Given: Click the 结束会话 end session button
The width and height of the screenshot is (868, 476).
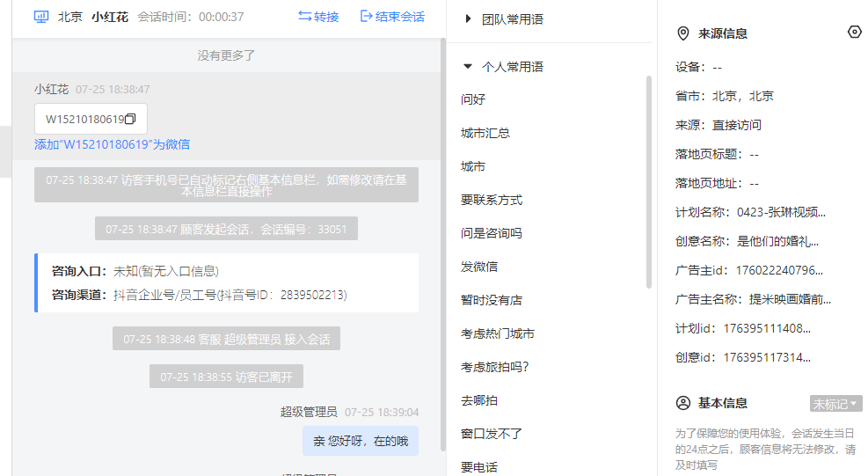Looking at the screenshot, I should click(392, 17).
